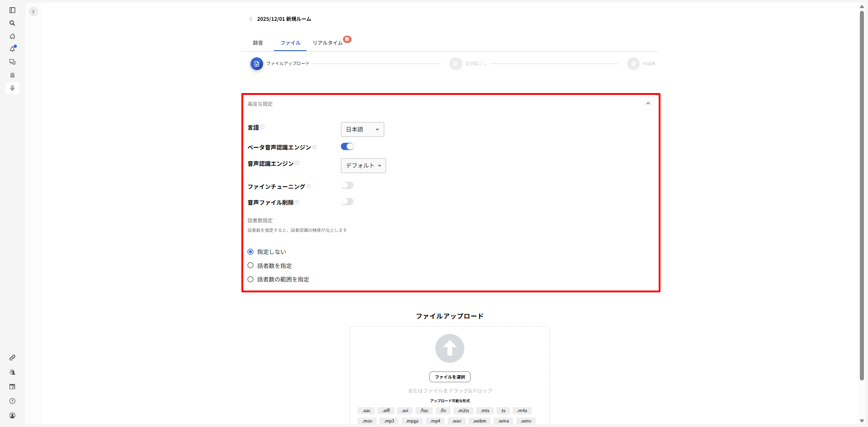
Task: Select the 話者数を指定 radio option
Action: pos(250,266)
